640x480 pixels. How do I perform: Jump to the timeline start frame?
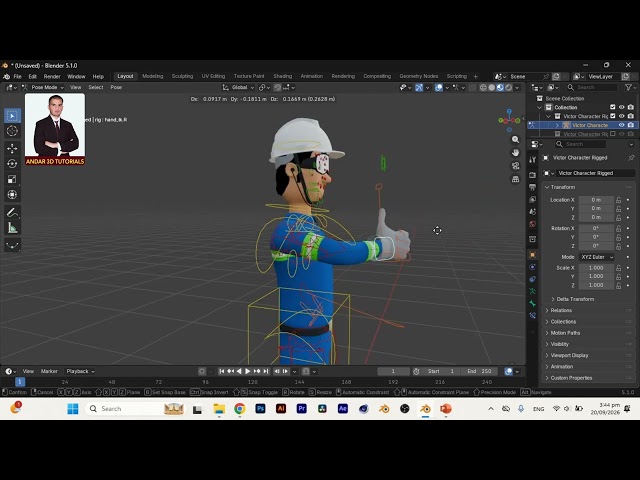[x=222, y=371]
